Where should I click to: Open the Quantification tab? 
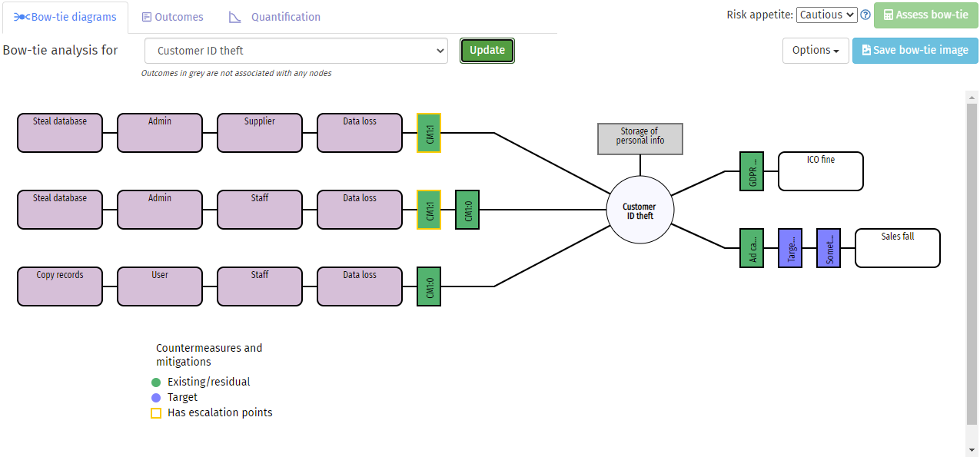(275, 17)
